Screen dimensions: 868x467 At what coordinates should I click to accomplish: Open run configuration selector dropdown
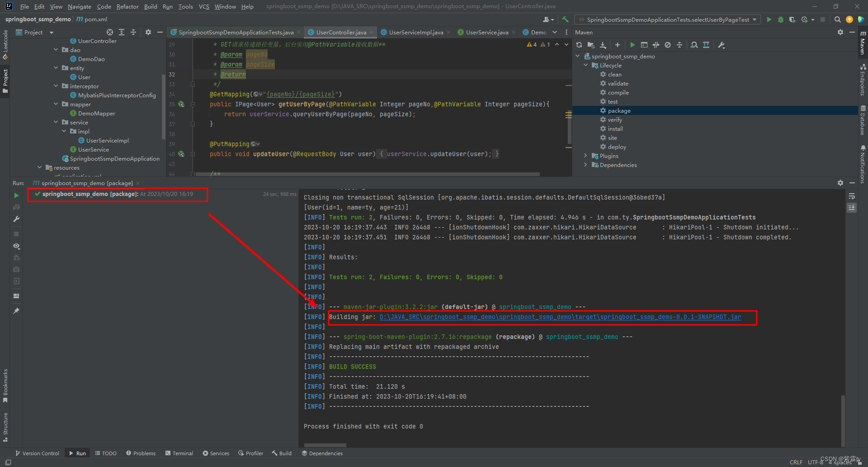(668, 19)
